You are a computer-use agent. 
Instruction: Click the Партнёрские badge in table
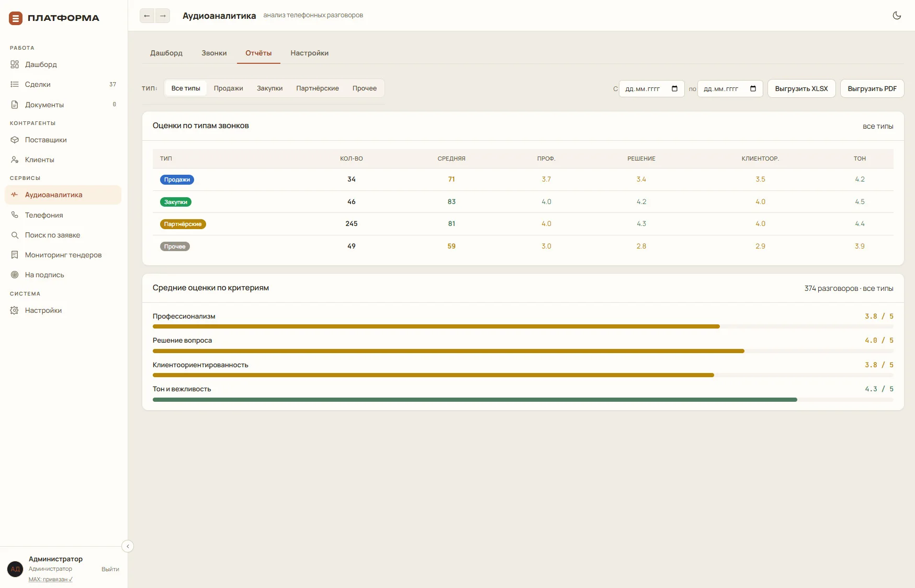[183, 224]
